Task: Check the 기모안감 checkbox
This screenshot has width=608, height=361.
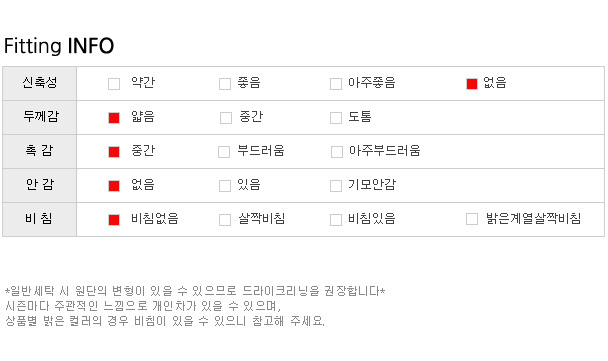Action: tap(336, 186)
